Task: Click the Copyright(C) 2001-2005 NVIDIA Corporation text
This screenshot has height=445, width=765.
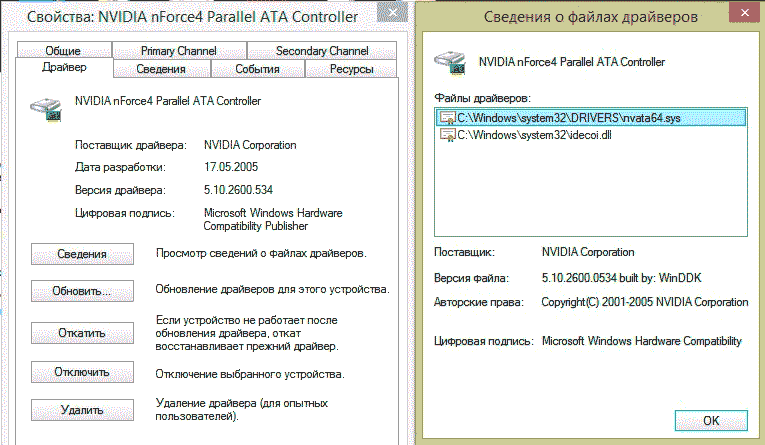Action: point(644,302)
